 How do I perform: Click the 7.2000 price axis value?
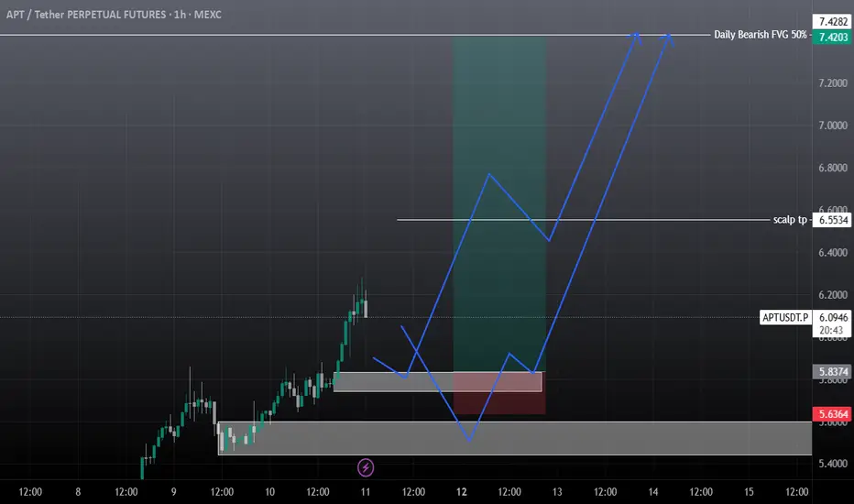(x=833, y=82)
